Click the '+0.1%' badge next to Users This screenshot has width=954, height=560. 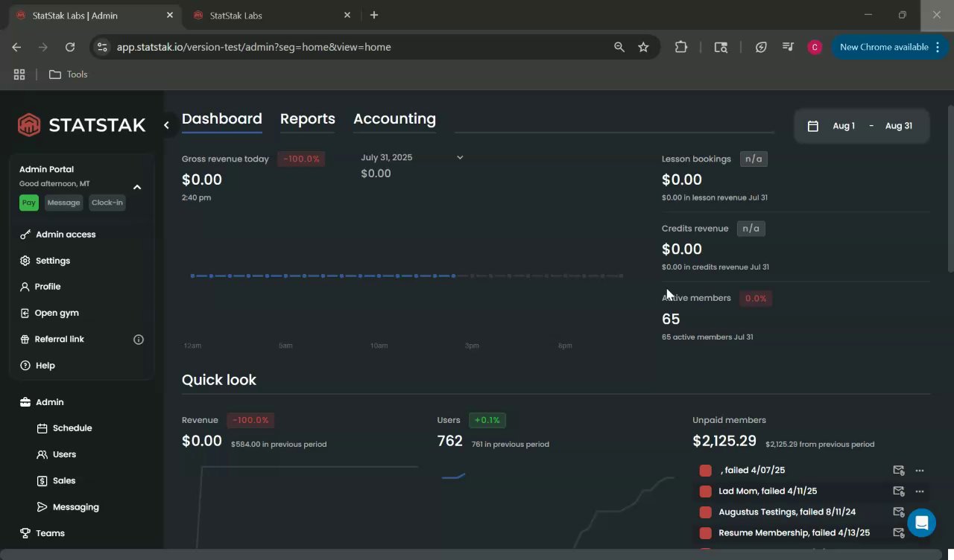tap(487, 420)
